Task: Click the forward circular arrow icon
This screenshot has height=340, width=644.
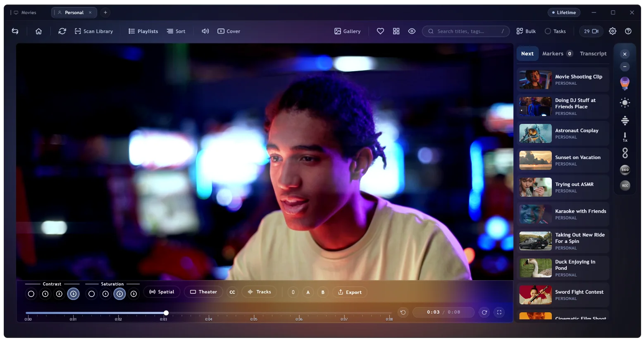Action: [x=484, y=312]
